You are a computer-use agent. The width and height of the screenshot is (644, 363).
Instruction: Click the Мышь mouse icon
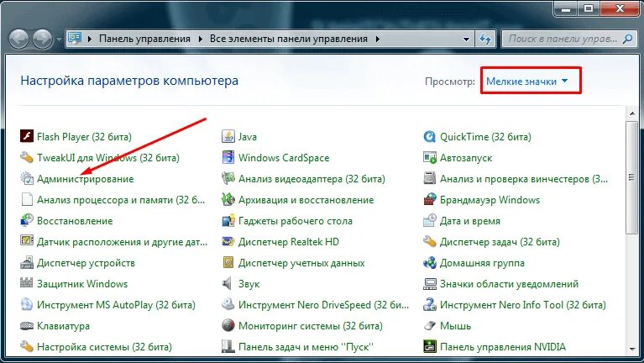430,326
